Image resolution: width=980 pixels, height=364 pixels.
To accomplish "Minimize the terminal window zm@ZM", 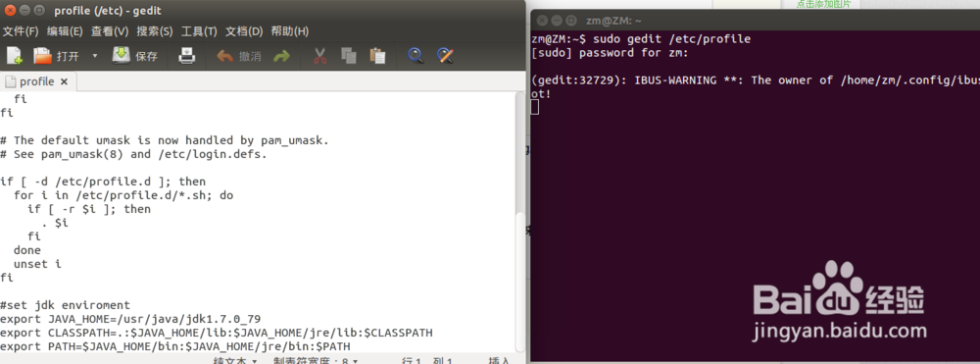I will coord(556,21).
